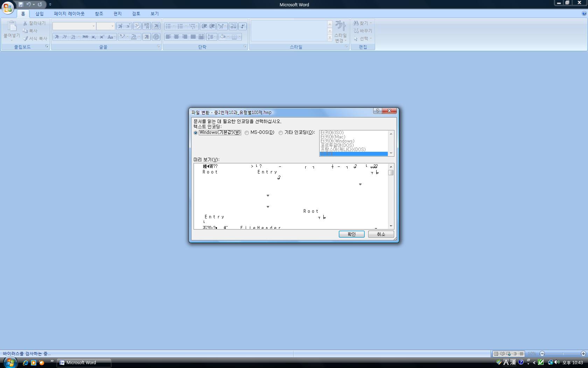The width and height of the screenshot is (588, 368).
Task: Click the Align Center icon
Action: [x=176, y=37]
